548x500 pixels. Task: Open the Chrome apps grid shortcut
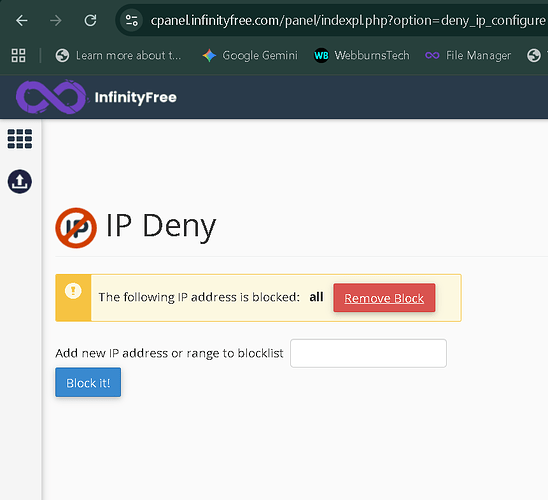19,56
